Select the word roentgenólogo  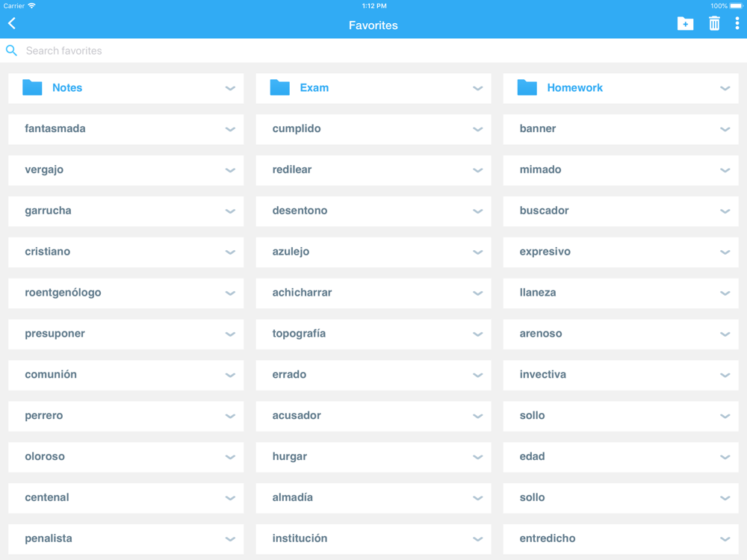(63, 293)
